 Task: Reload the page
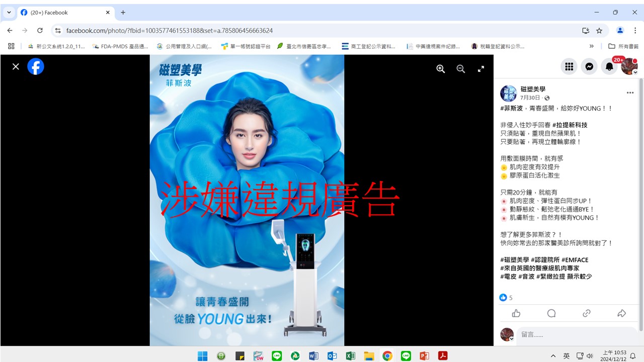[40, 30]
